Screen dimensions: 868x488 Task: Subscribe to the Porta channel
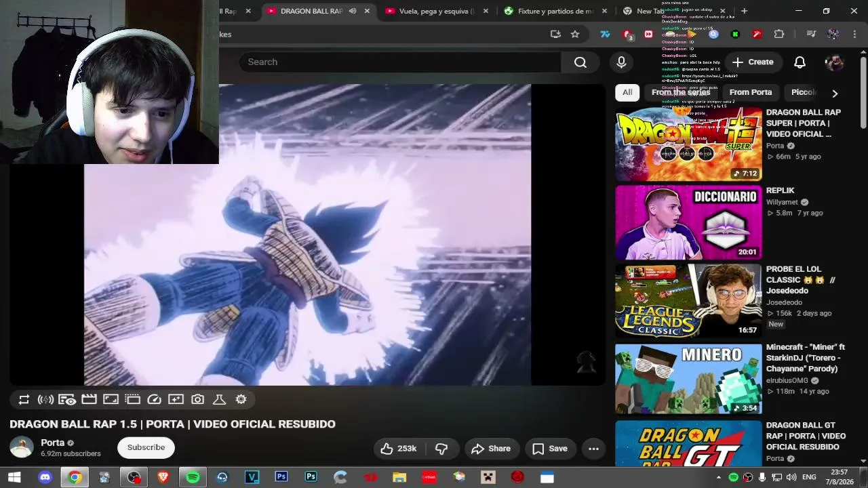146,447
